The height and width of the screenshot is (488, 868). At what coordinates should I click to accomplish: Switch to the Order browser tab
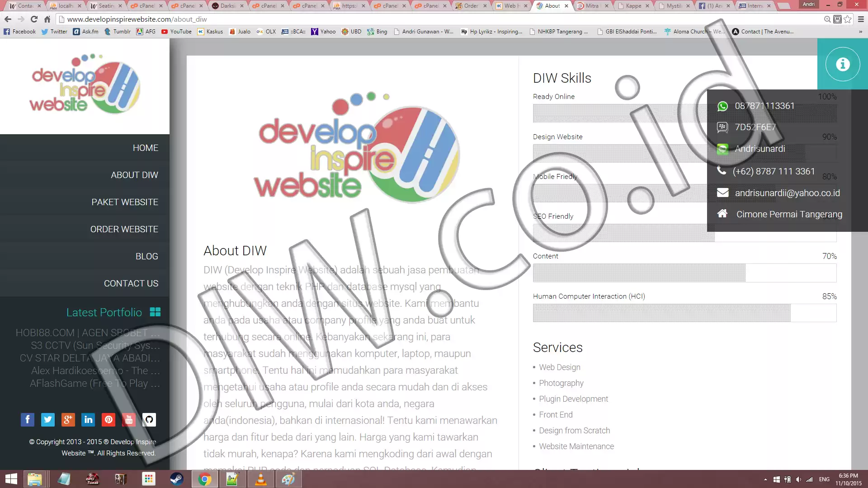(x=471, y=6)
